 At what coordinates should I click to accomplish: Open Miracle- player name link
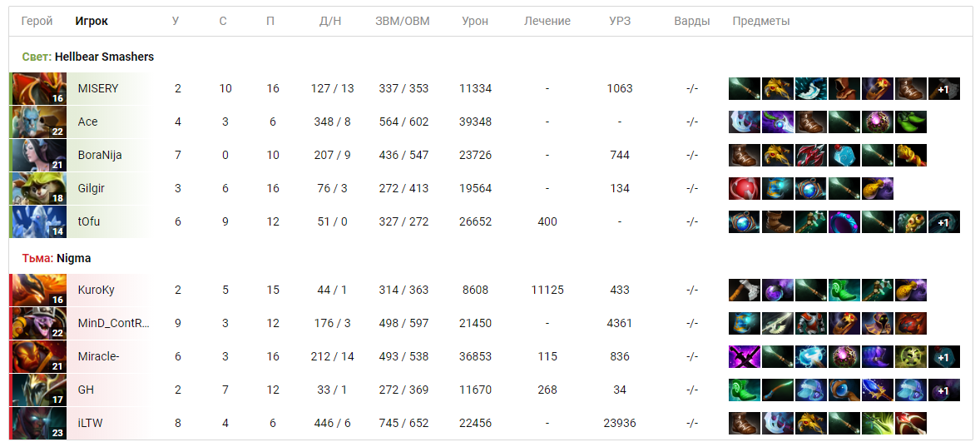[99, 356]
